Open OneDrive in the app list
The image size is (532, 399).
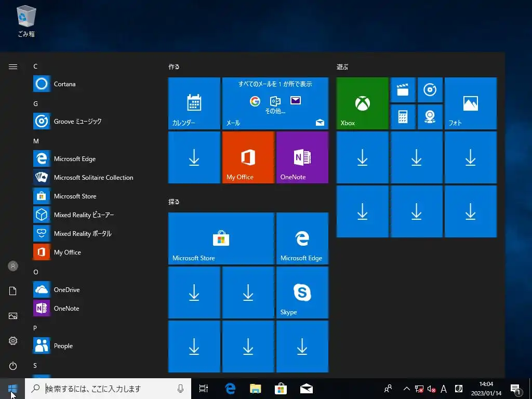(91, 290)
